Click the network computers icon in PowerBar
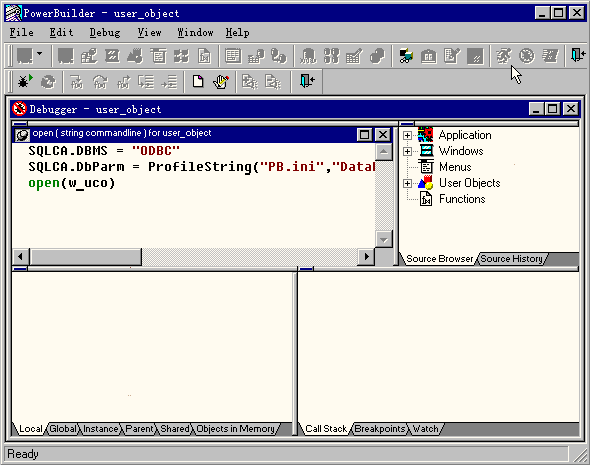 (406, 56)
